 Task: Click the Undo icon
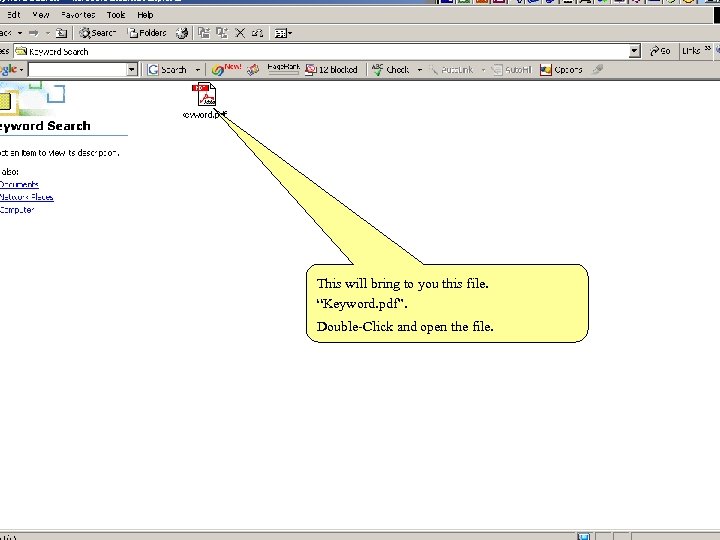tap(258, 33)
